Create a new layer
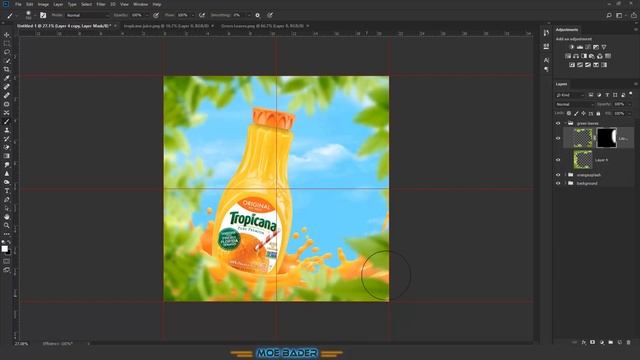 click(620, 342)
